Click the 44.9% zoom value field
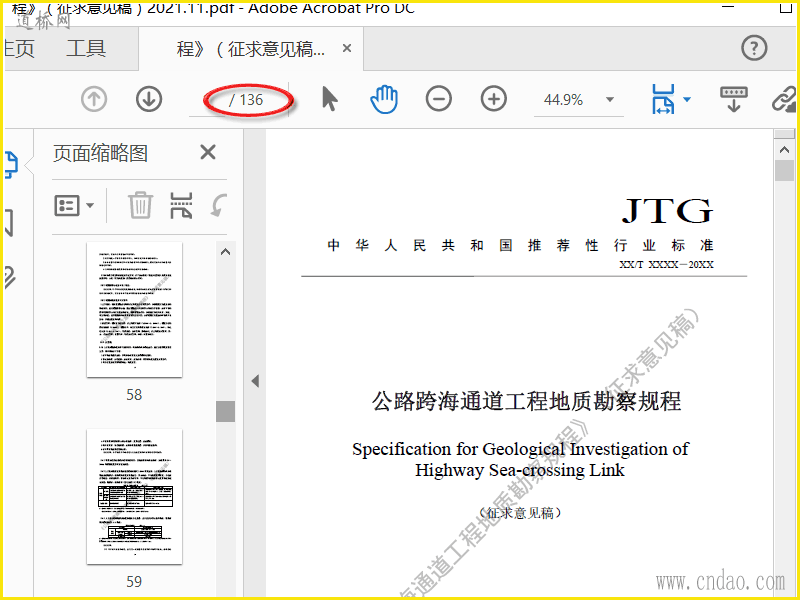Viewport: 800px width, 600px height. pyautogui.click(x=563, y=99)
